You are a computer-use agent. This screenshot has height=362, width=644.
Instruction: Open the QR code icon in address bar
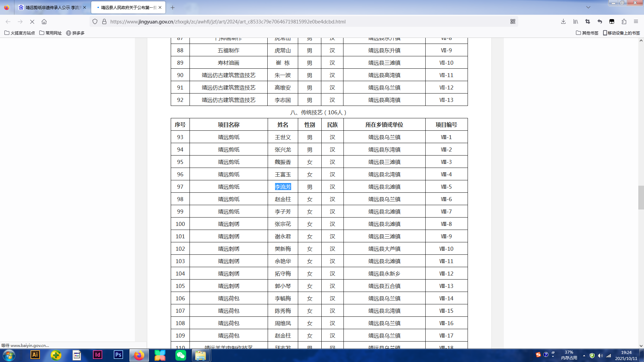(x=513, y=22)
